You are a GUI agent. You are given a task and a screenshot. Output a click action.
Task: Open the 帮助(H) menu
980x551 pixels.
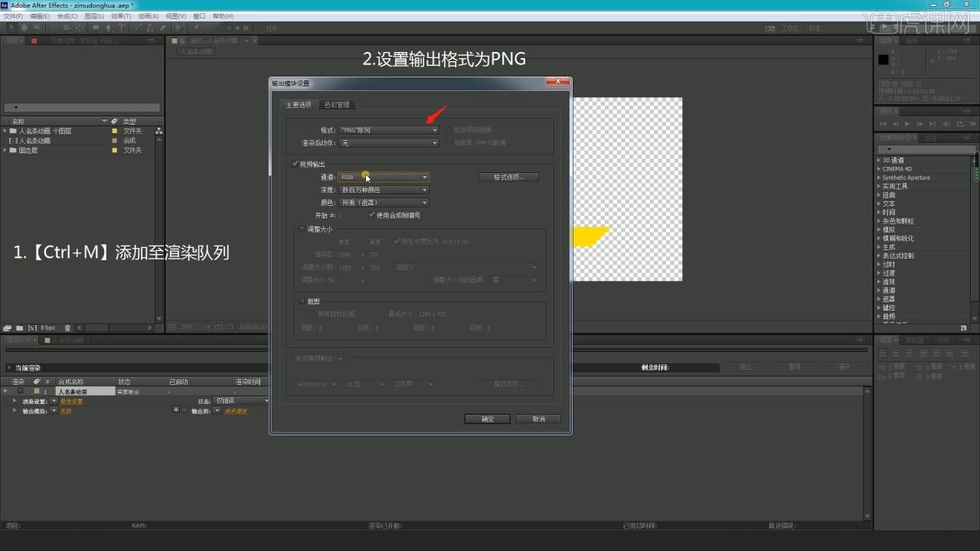[224, 15]
